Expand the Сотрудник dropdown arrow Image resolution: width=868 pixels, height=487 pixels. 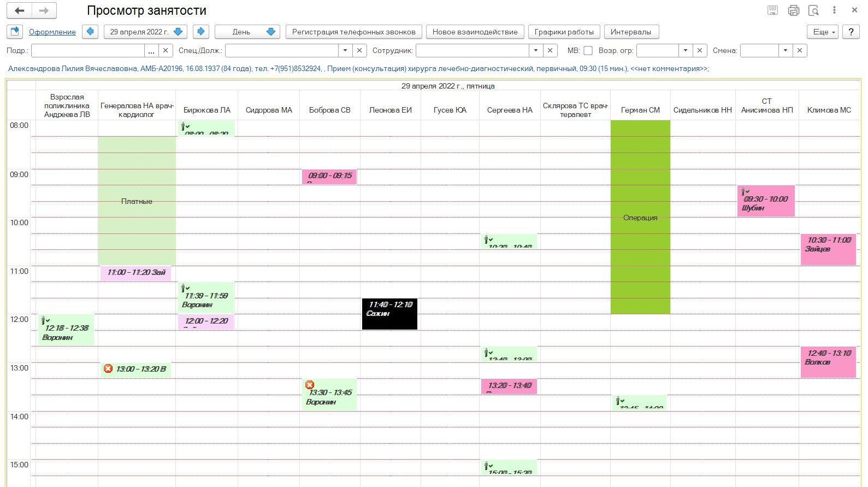coord(536,51)
